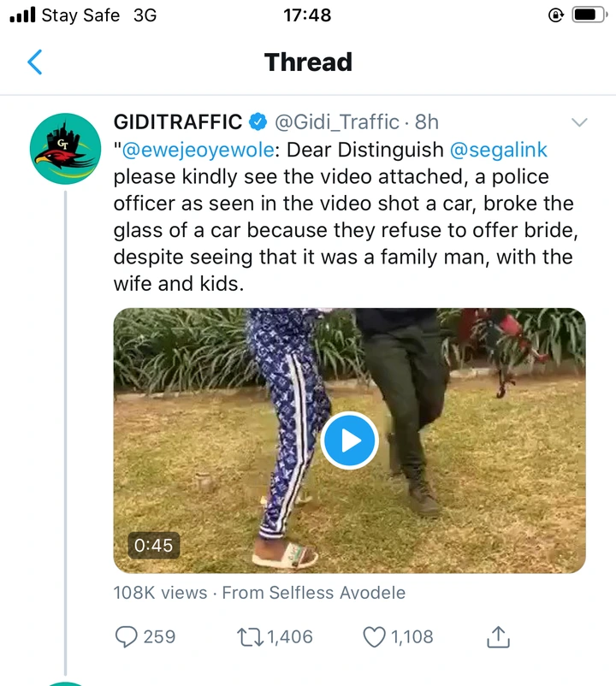This screenshot has height=686, width=616.
Task: Tap the rotation lock status icon
Action: pyautogui.click(x=557, y=15)
